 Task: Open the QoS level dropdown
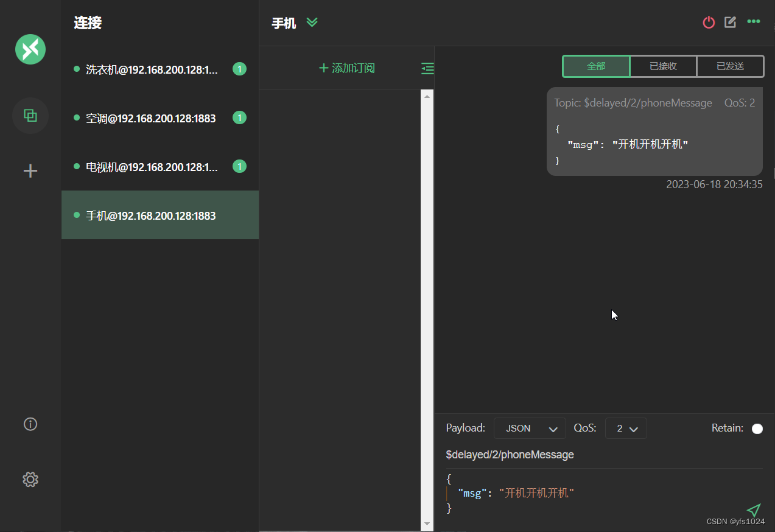(x=626, y=429)
